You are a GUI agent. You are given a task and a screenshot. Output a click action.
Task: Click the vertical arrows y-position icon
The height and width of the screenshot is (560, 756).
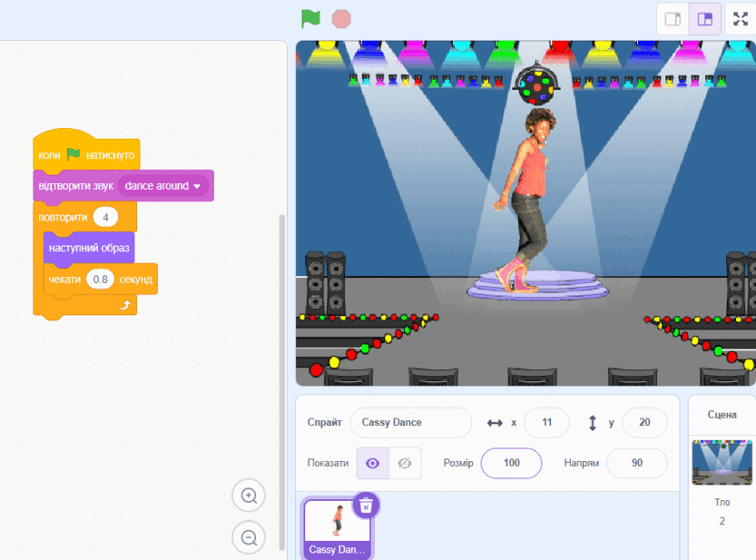(593, 423)
